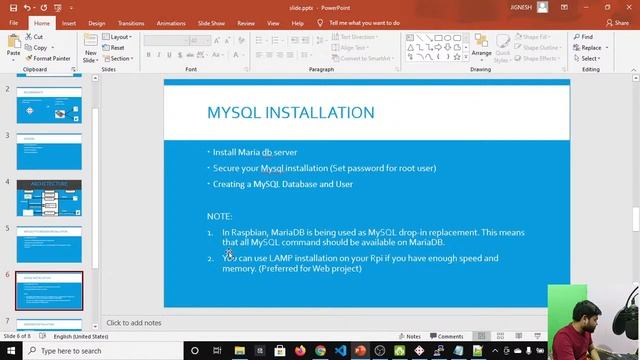Viewport: 640px width, 360px height.
Task: Expand the Shapes gallery More arrow
Action: [466, 57]
